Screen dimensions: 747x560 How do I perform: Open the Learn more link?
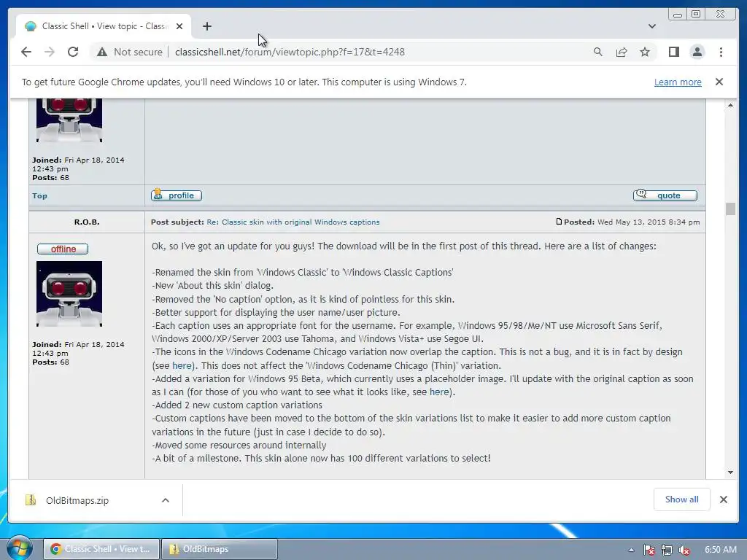click(x=678, y=82)
